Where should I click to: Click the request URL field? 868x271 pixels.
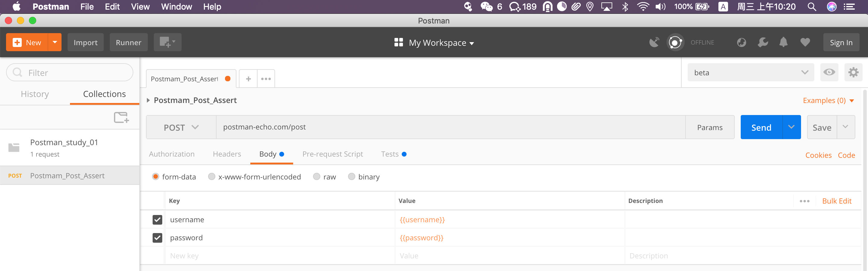451,127
